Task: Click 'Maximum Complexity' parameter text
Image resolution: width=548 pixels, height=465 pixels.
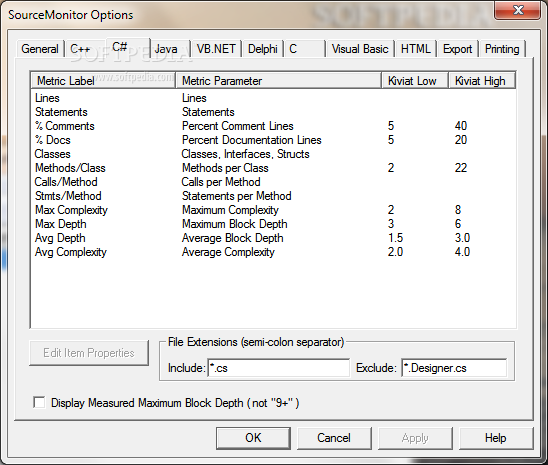Action: tap(230, 210)
